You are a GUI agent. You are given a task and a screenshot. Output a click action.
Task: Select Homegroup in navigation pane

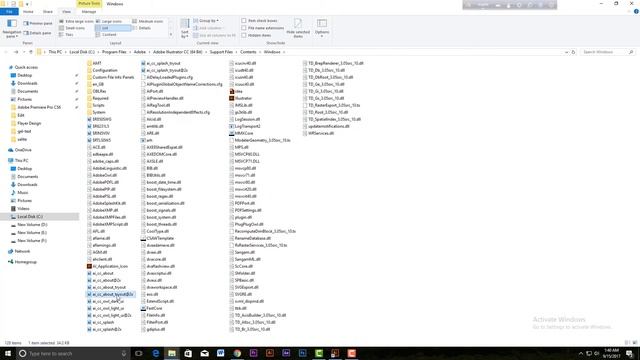pyautogui.click(x=25, y=262)
